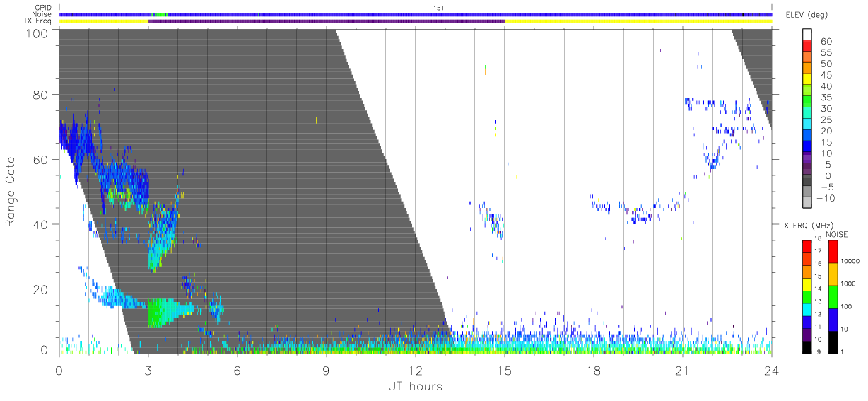This screenshot has width=868, height=401.
Task: Click the '35' elevation colorbar label
Action: [827, 98]
